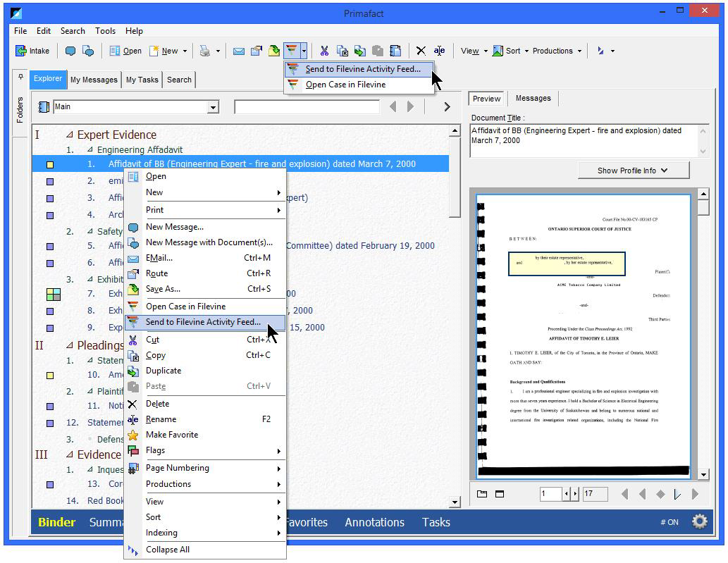Open Annotations from the bottom navigation bar
728x563 pixels.
[x=374, y=522]
